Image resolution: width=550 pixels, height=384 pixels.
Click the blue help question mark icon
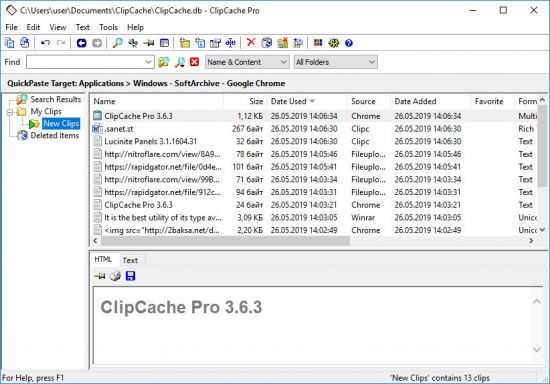349,43
